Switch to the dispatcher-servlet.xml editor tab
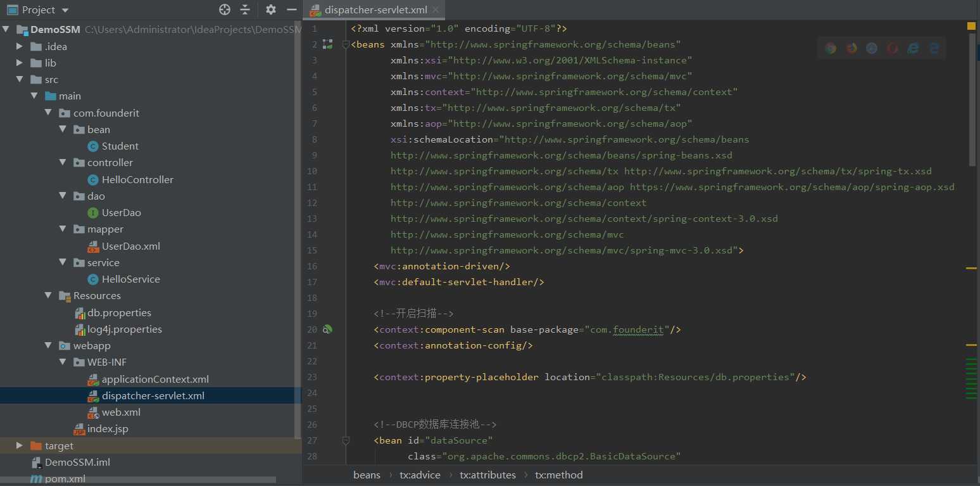Viewport: 980px width, 486px height. coord(375,10)
